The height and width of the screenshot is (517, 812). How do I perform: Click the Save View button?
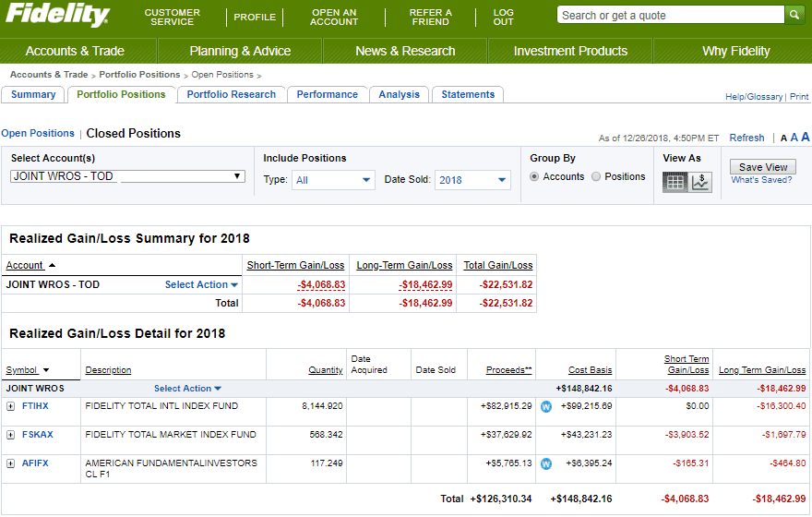763,167
